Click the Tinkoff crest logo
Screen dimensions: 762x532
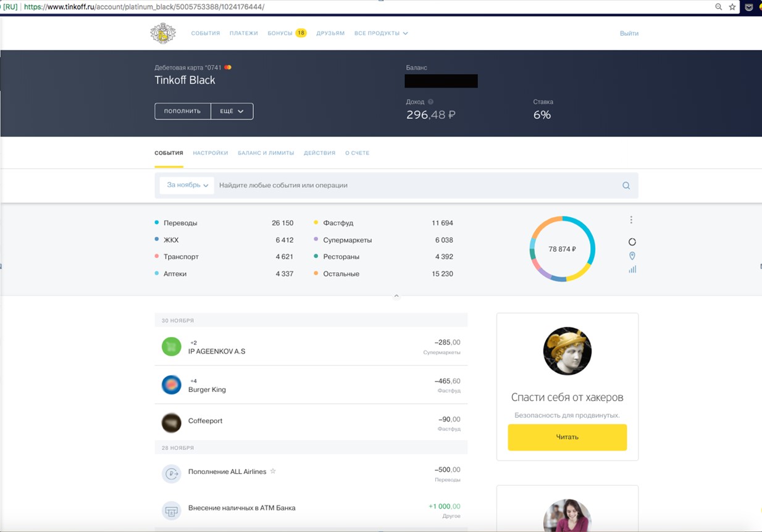pyautogui.click(x=163, y=33)
